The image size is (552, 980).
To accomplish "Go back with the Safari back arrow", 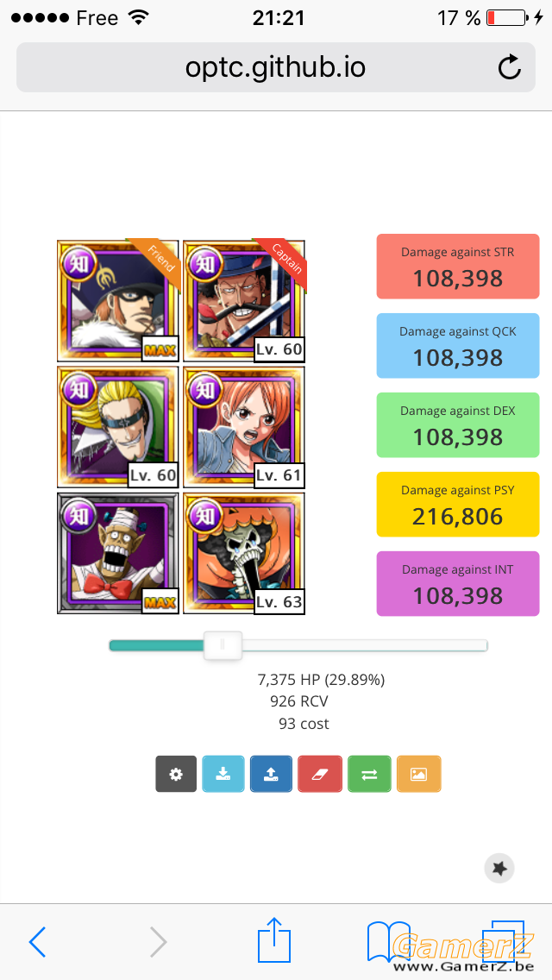I will tap(37, 941).
